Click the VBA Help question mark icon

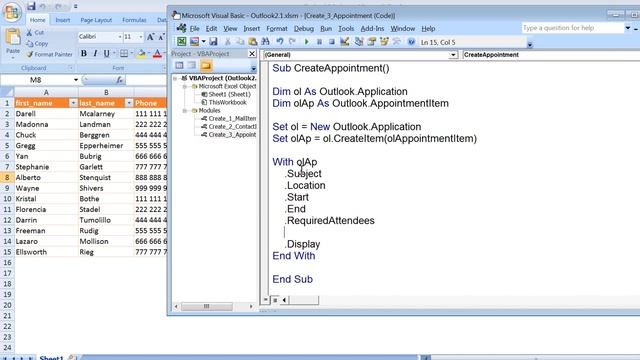point(411,42)
